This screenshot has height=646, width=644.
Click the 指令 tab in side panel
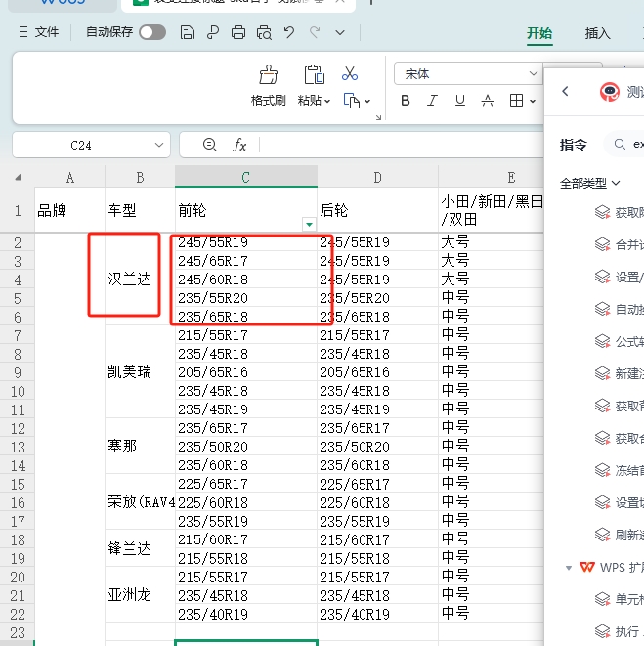[x=573, y=145]
